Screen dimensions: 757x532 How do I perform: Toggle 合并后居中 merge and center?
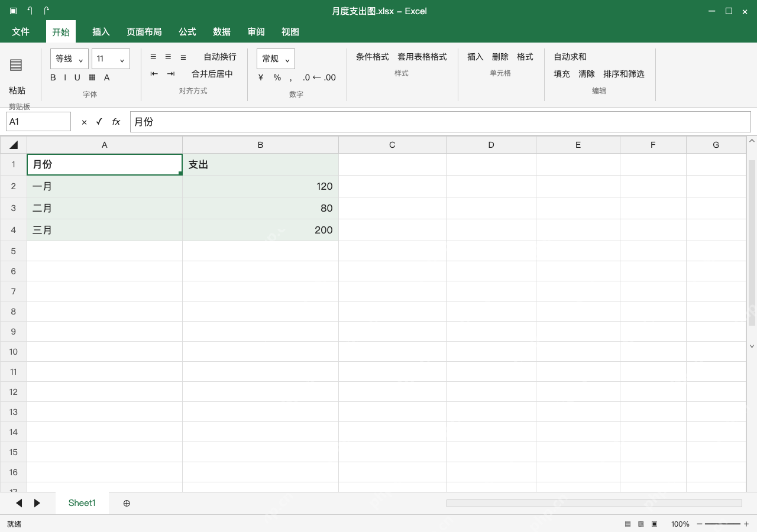point(212,74)
